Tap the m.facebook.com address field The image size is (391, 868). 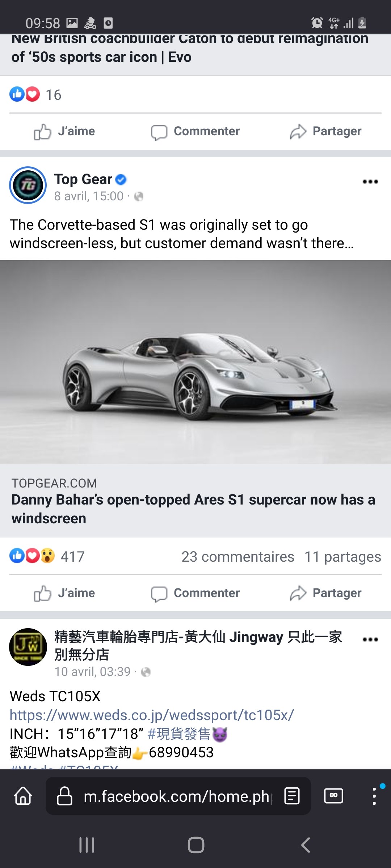click(178, 796)
